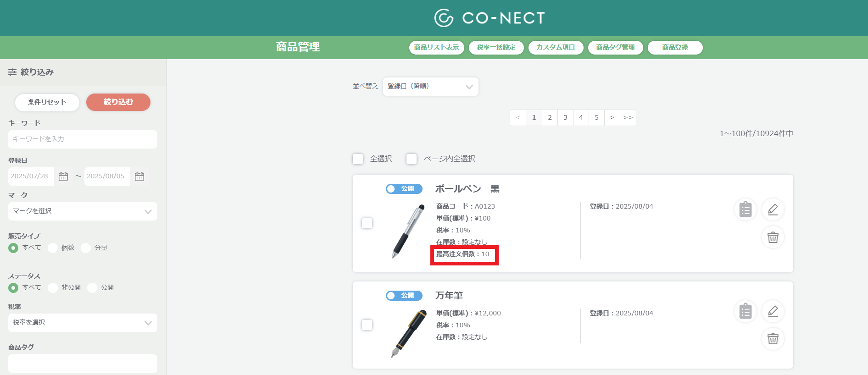Jump to last page with >>
Viewport: 868px width, 375px height.
pyautogui.click(x=628, y=118)
